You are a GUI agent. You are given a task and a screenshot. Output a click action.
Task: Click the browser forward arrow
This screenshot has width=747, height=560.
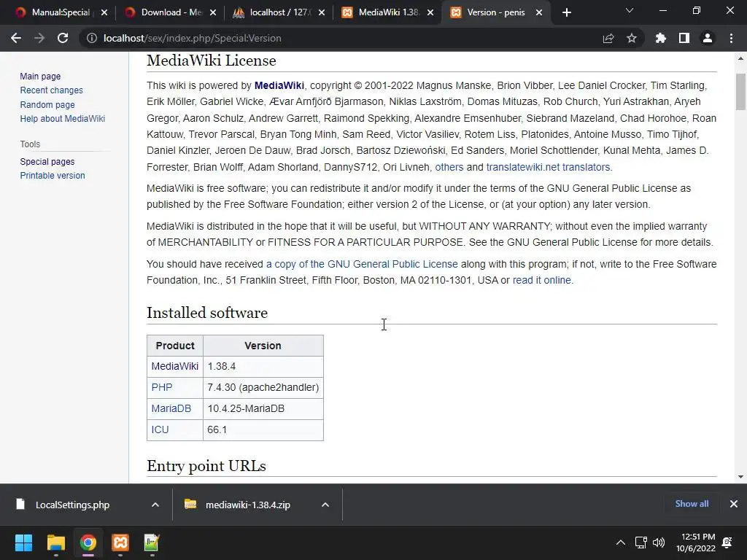coord(39,38)
